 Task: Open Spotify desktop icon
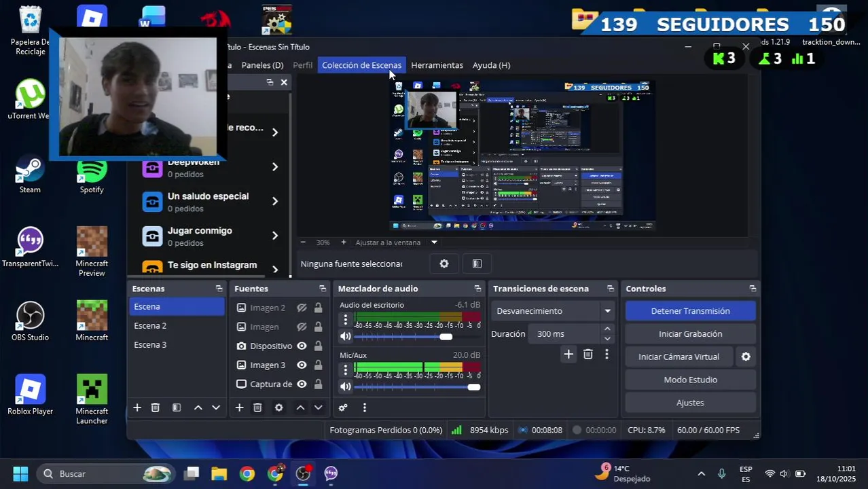(x=92, y=175)
